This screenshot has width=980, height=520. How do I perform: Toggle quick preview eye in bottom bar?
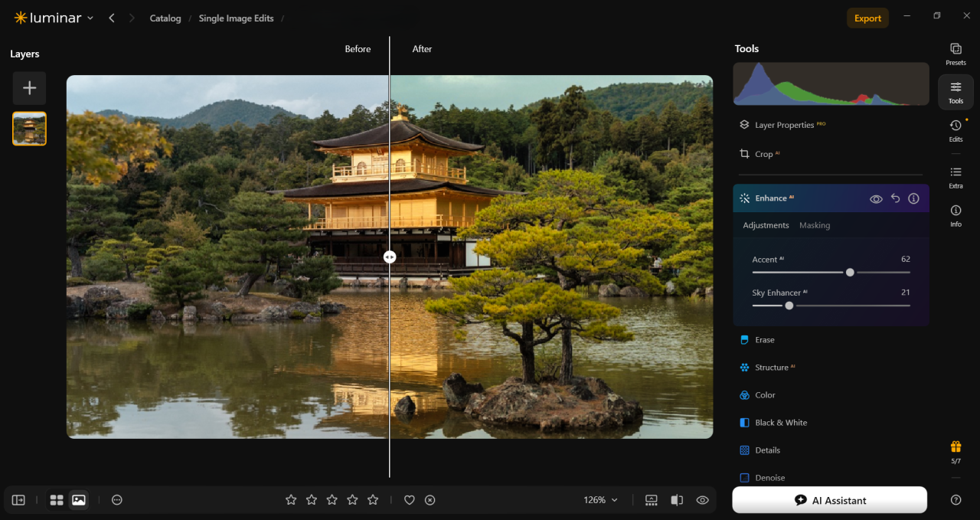(x=702, y=500)
